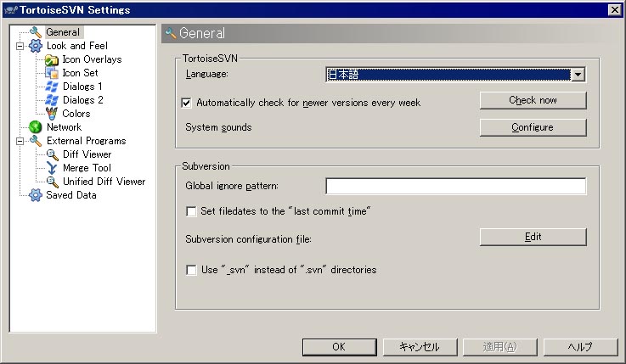Click the General wrench icon in tree
Screen dimensions: 626x364
[x=36, y=32]
